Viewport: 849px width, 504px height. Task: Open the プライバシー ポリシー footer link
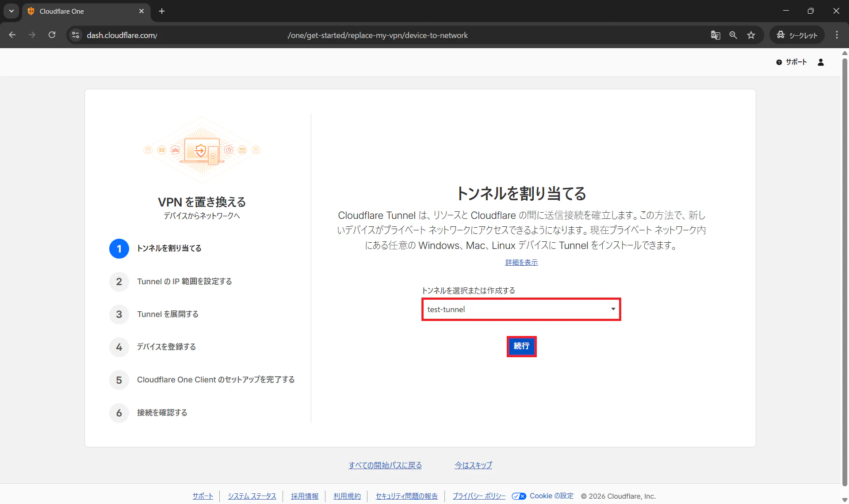[479, 496]
